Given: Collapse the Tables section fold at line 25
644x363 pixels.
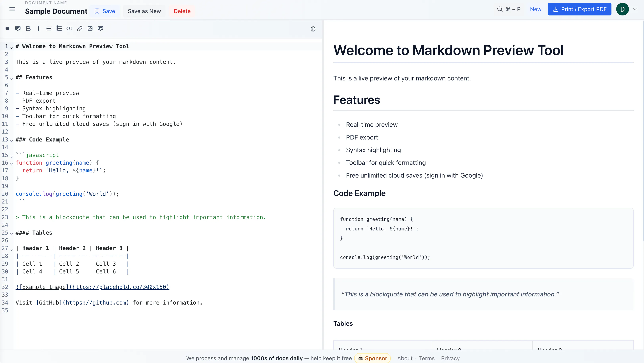Looking at the screenshot, I should point(12,234).
